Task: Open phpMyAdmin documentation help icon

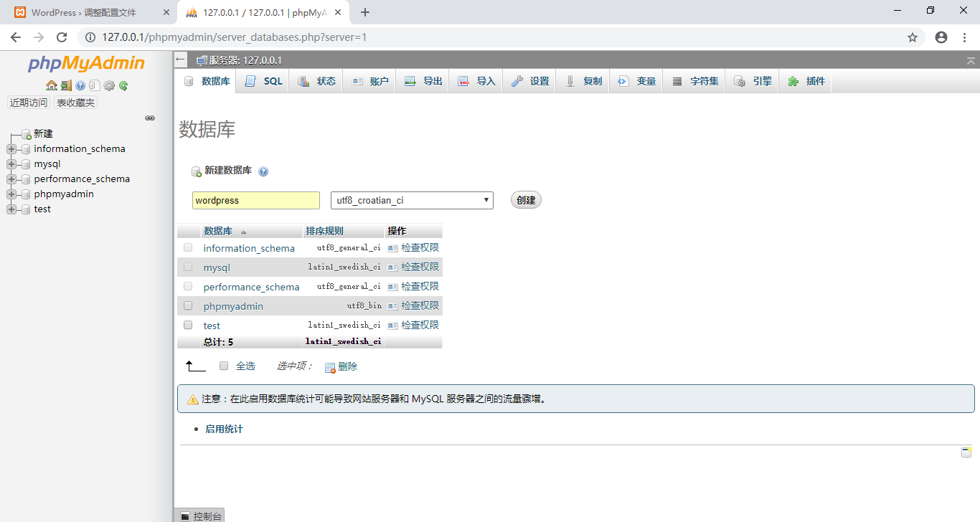Action: (80, 85)
